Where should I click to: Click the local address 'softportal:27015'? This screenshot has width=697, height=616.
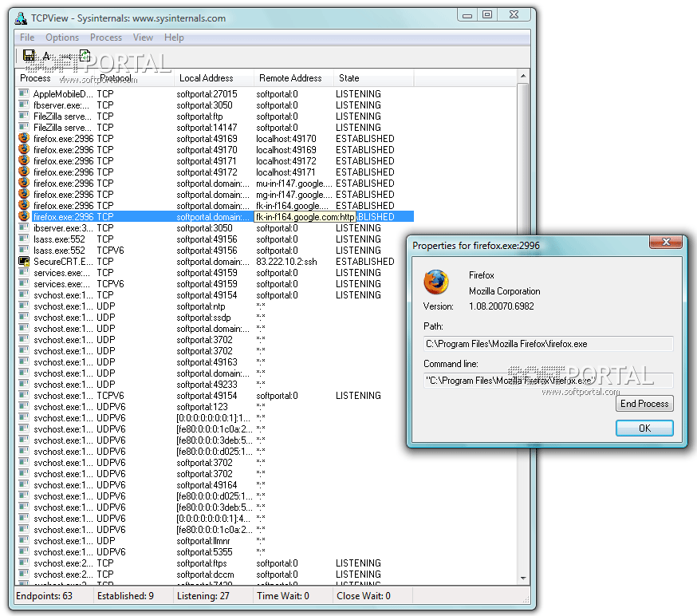[x=207, y=94]
